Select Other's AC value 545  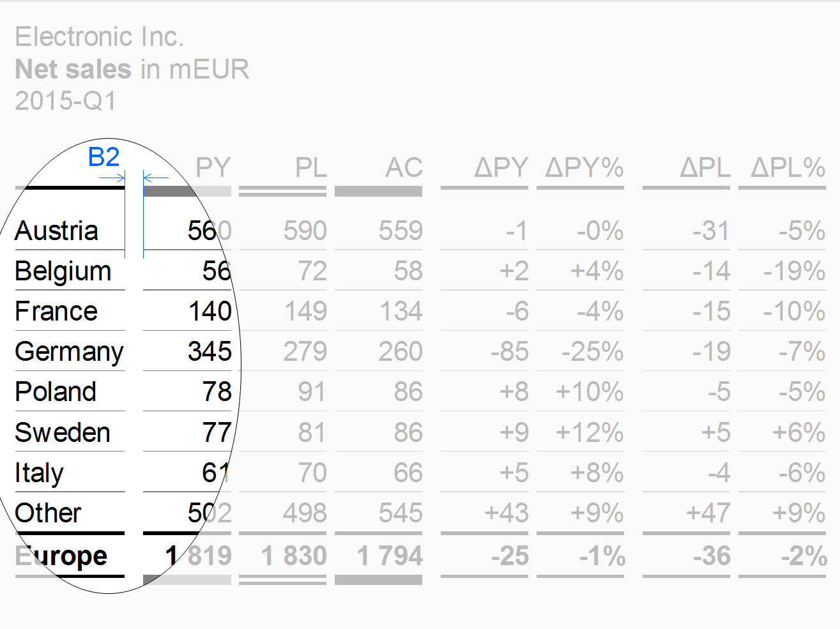coord(401,513)
